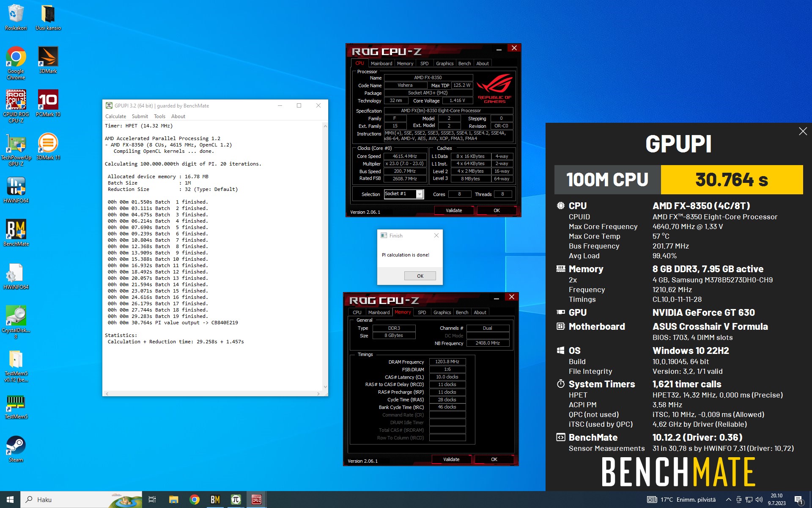This screenshot has width=812, height=508.
Task: Click OK in top CPU-Z window
Action: [497, 210]
